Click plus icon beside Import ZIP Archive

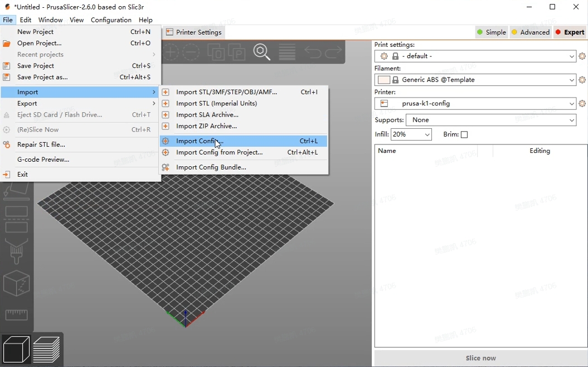tap(166, 125)
